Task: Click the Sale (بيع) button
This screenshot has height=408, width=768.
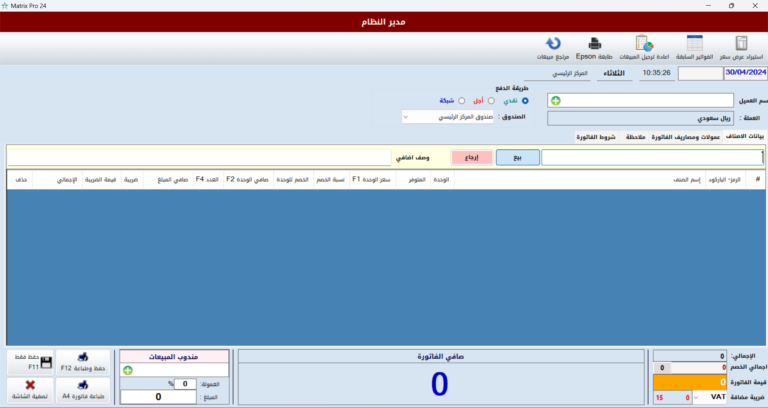Action: click(517, 157)
